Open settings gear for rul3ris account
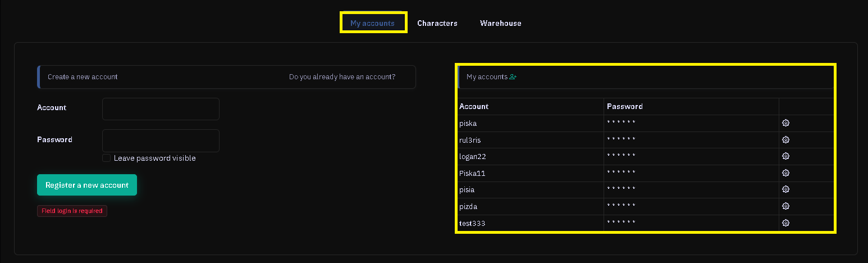 (x=785, y=140)
